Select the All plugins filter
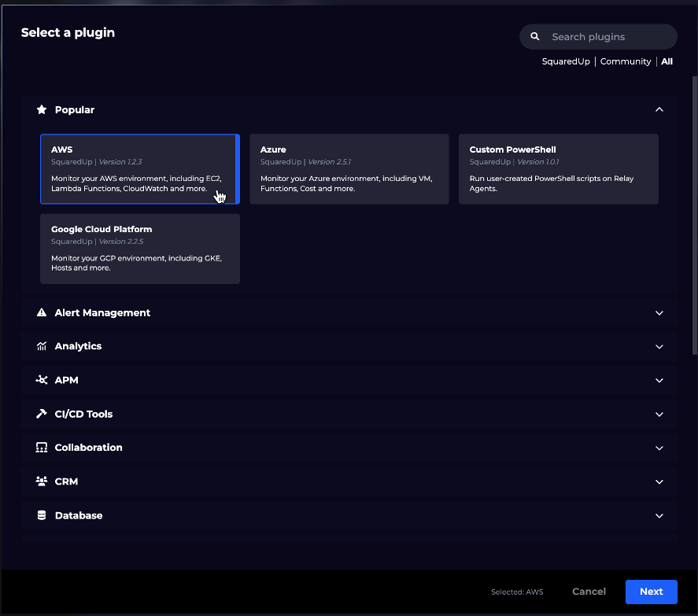 667,61
